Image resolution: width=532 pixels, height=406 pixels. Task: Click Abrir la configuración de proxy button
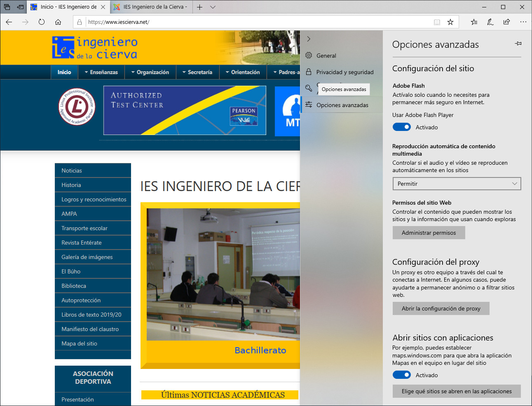441,308
